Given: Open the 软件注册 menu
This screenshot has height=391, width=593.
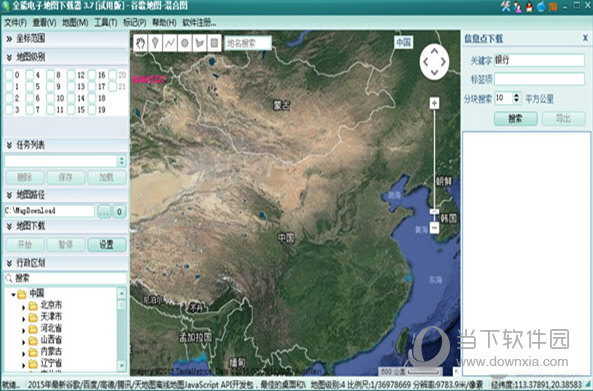Looking at the screenshot, I should click(x=199, y=23).
